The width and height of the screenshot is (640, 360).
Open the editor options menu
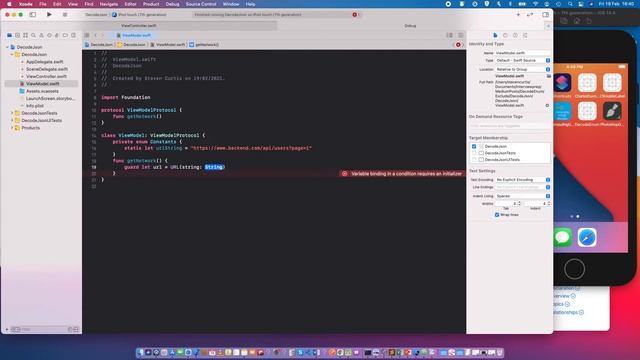click(449, 36)
